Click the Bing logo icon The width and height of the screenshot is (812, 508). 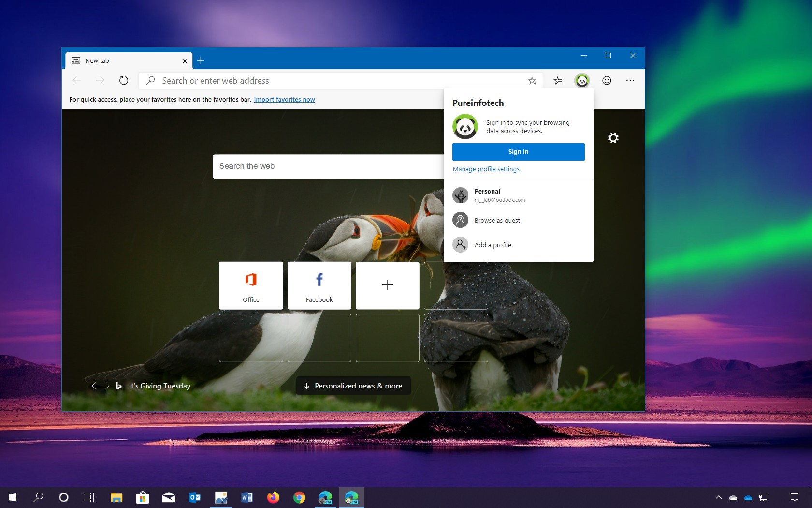(118, 386)
